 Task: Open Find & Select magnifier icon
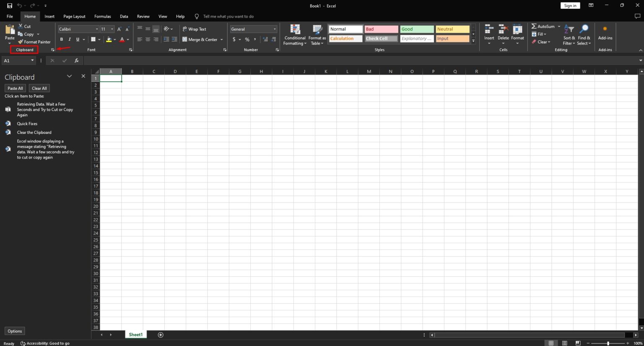pyautogui.click(x=584, y=29)
